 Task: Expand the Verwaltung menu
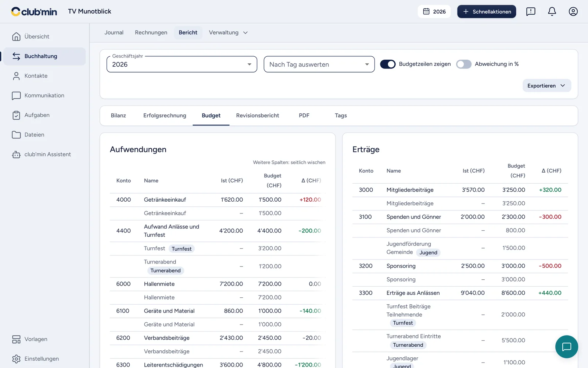(228, 33)
